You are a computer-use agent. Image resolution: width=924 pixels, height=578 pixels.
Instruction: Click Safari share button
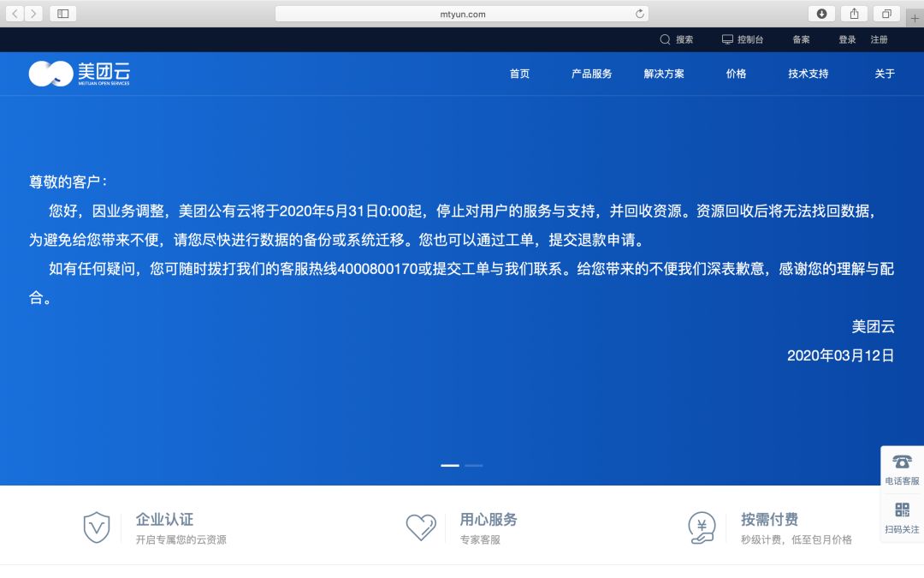(x=854, y=14)
